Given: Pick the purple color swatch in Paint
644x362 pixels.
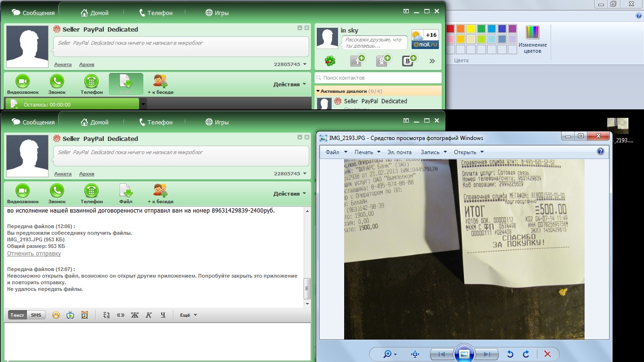Looking at the screenshot, I should tap(512, 29).
